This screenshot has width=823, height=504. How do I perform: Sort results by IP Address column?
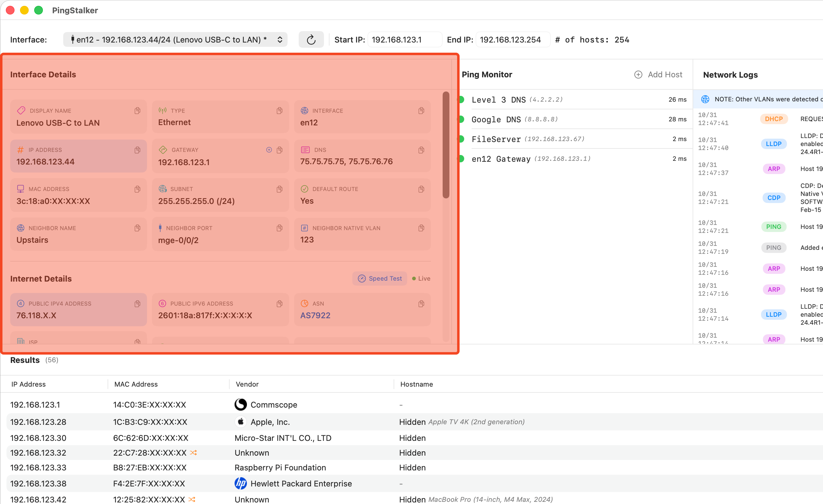28,384
